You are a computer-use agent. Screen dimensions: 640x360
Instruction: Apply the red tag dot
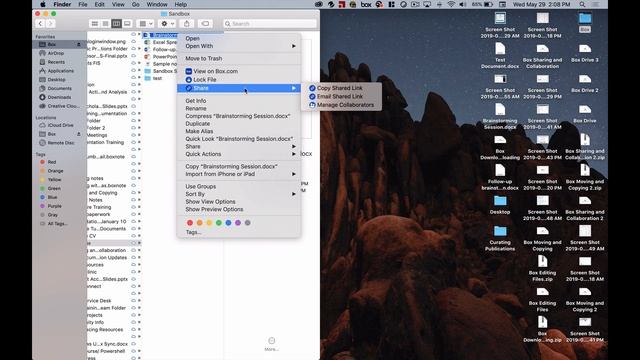click(x=190, y=223)
